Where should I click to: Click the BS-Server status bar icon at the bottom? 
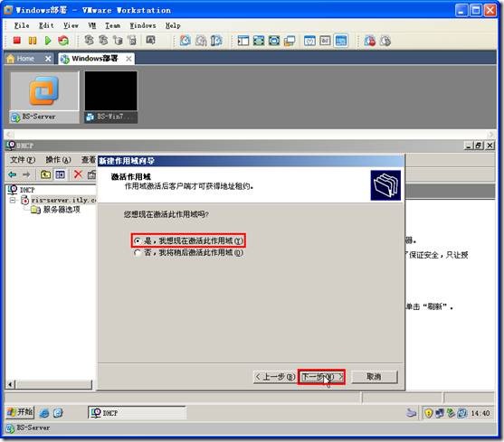10,428
